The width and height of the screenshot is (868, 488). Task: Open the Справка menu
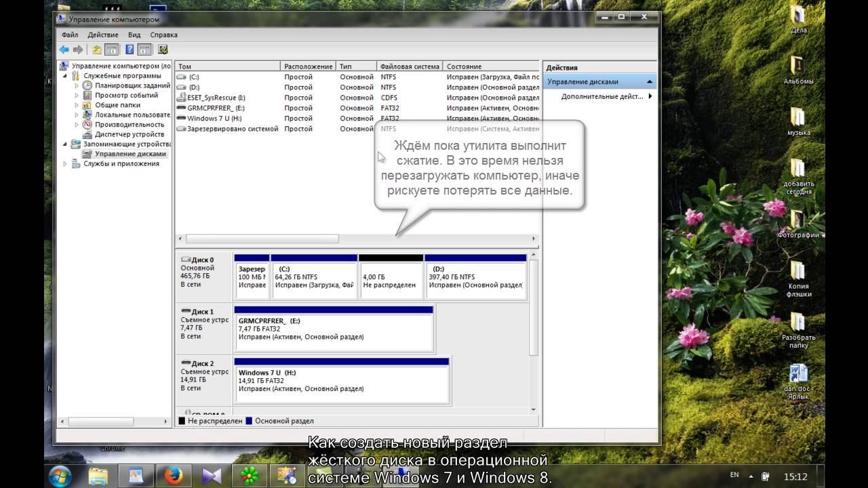(x=163, y=35)
